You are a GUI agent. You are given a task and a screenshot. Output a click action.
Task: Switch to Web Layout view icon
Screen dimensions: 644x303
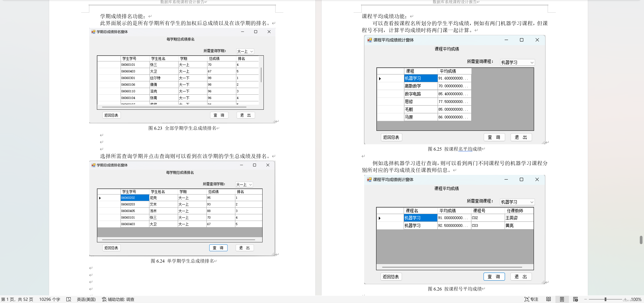[575, 299]
